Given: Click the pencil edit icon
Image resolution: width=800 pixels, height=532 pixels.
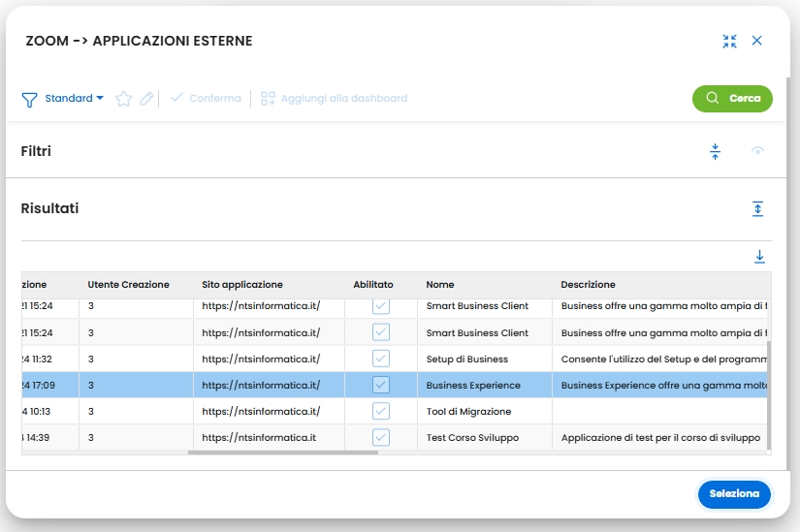Looking at the screenshot, I should pyautogui.click(x=146, y=99).
